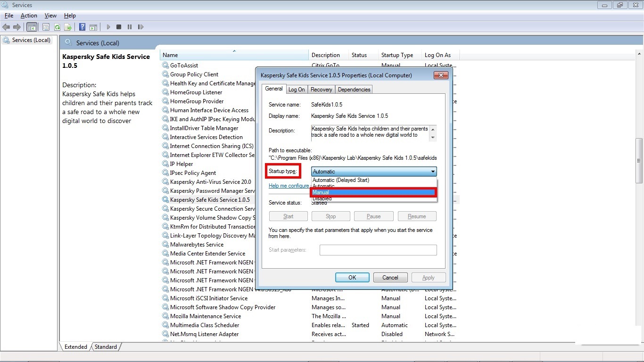
Task: Click the gear icon beside Kaspersky Safe Kids Service
Action: pyautogui.click(x=165, y=200)
